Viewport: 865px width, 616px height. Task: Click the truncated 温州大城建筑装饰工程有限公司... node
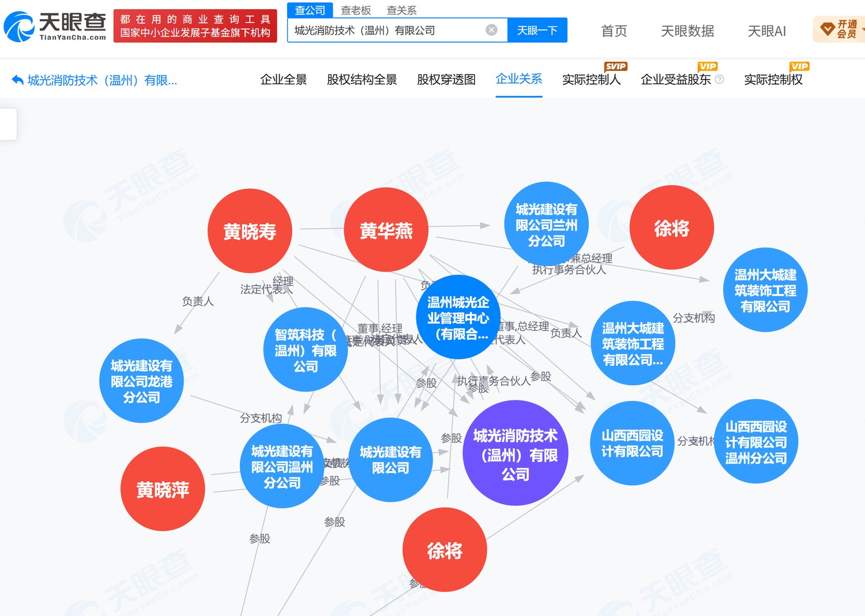(x=633, y=343)
